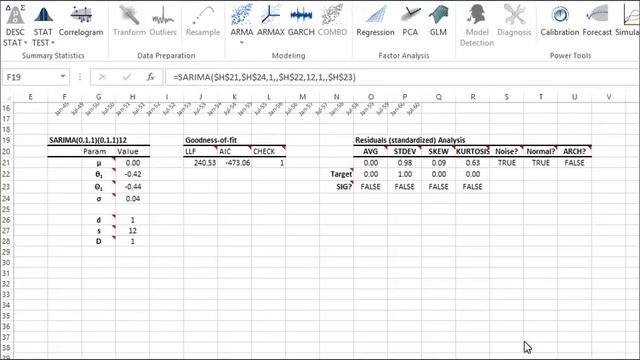Click the formula bar Enter checkmark icon

pyautogui.click(x=127, y=77)
